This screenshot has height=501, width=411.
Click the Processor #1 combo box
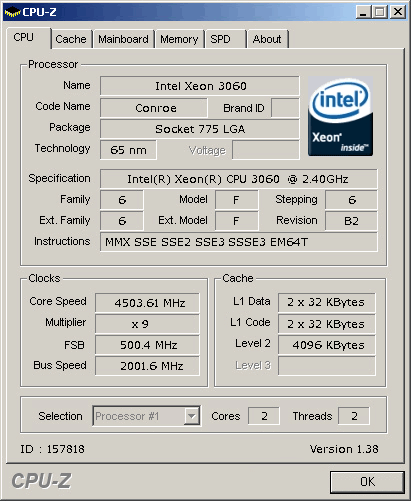click(x=147, y=416)
